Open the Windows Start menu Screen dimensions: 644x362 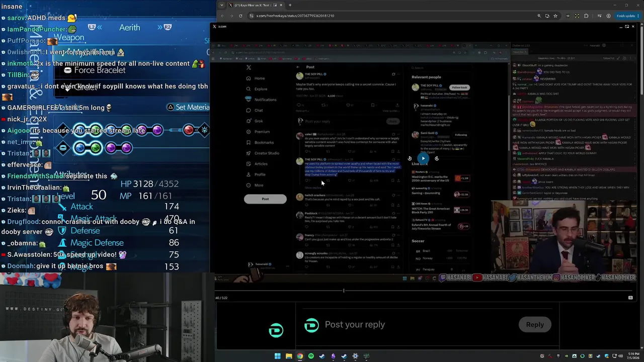pyautogui.click(x=277, y=356)
